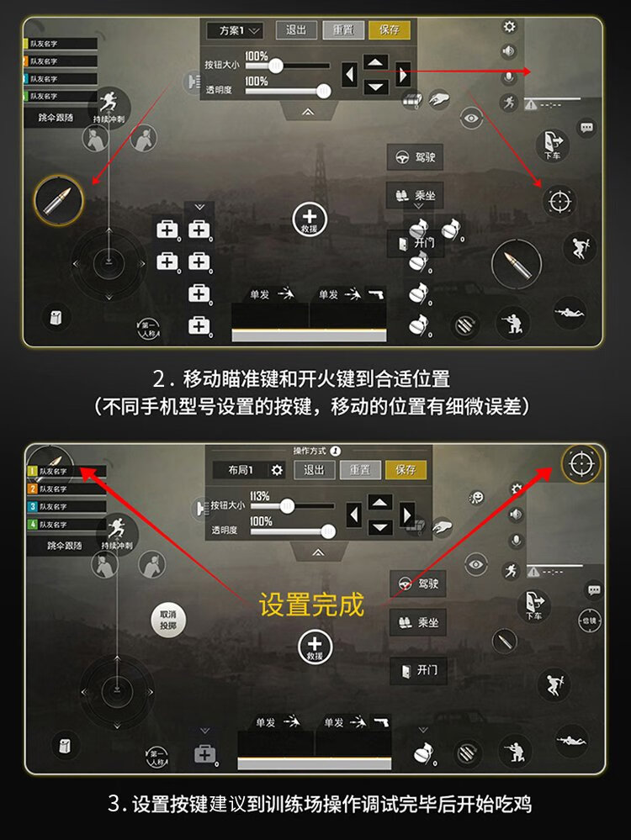Click the 操作方式 info icon
The image size is (631, 840).
(x=335, y=451)
